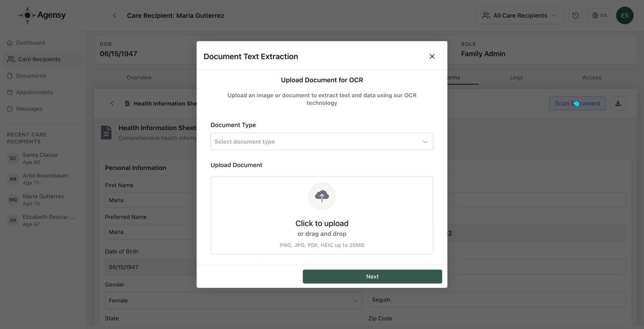644x329 pixels.
Task: Select recent recipient Maria Gutierrez
Action: coord(43,200)
